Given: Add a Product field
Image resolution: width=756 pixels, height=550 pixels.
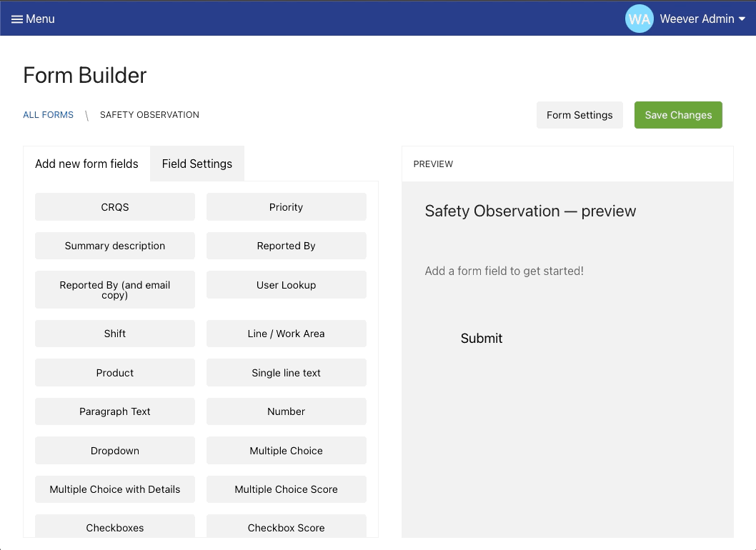Looking at the screenshot, I should coord(115,373).
